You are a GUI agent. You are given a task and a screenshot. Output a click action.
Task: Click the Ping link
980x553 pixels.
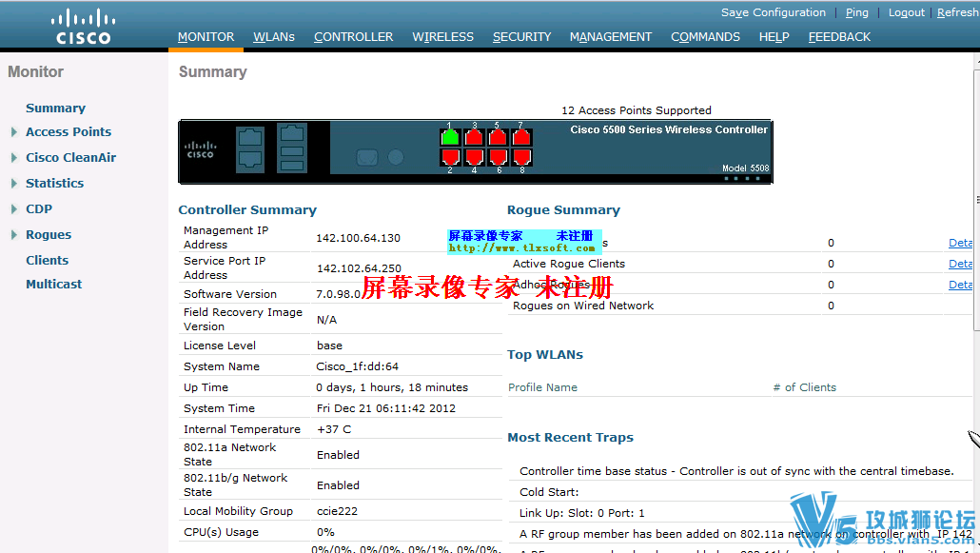[857, 12]
